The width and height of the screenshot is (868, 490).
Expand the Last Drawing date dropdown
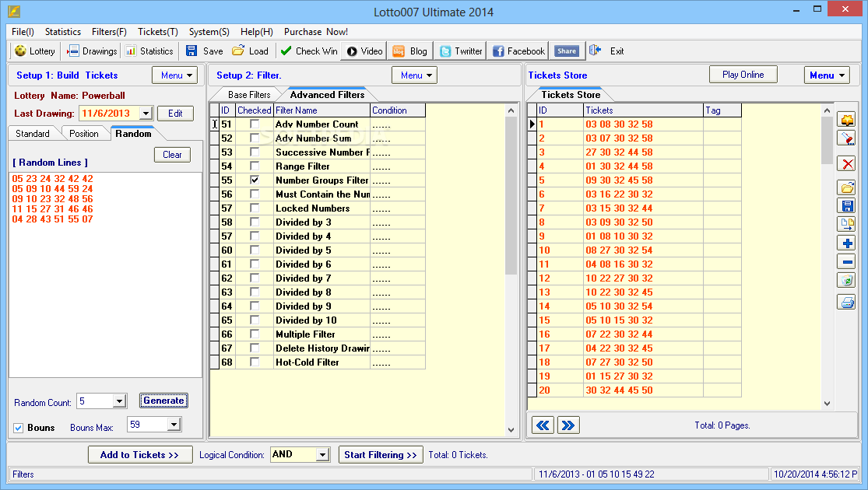[x=146, y=114]
